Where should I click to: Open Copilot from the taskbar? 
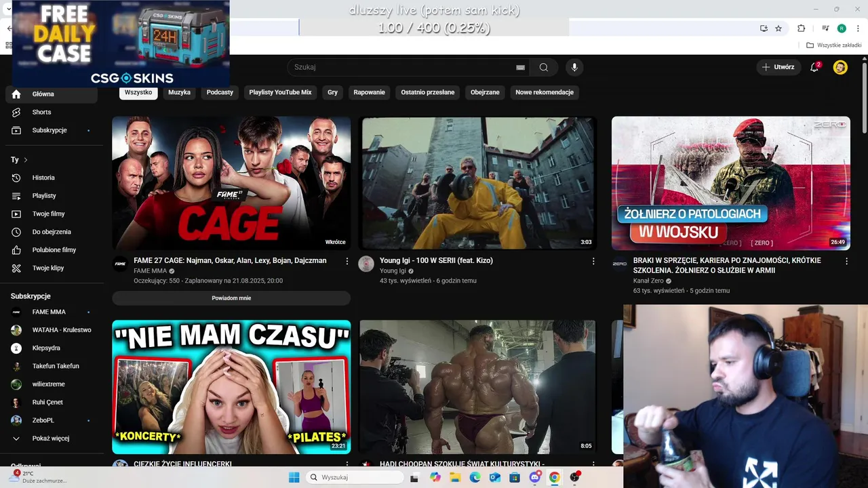(435, 477)
